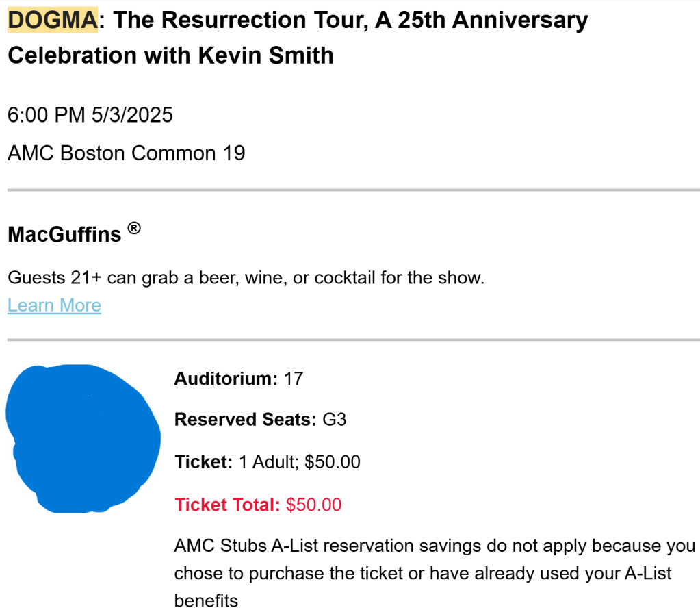Click the red Ticket Total label
This screenshot has height=610, width=700.
coord(227,505)
